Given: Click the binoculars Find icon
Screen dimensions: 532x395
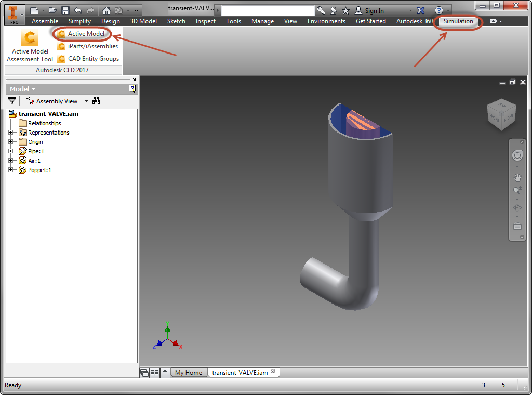Looking at the screenshot, I should coord(96,101).
